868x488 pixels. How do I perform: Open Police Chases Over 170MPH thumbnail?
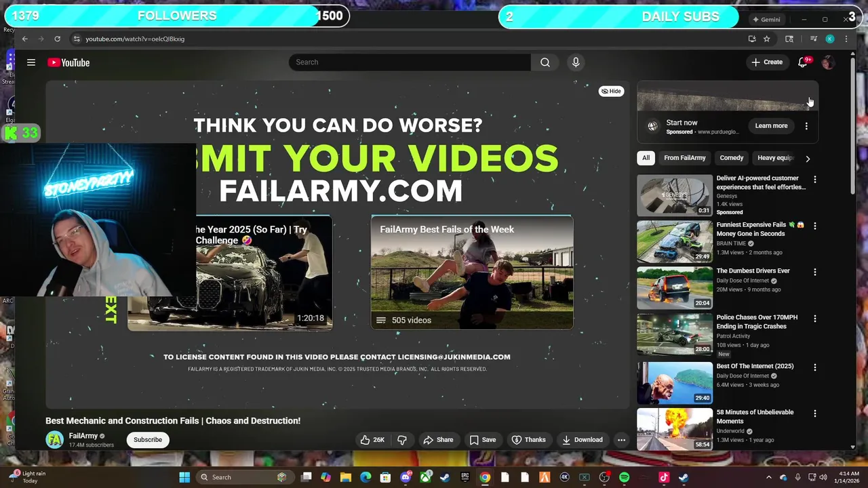[675, 334]
